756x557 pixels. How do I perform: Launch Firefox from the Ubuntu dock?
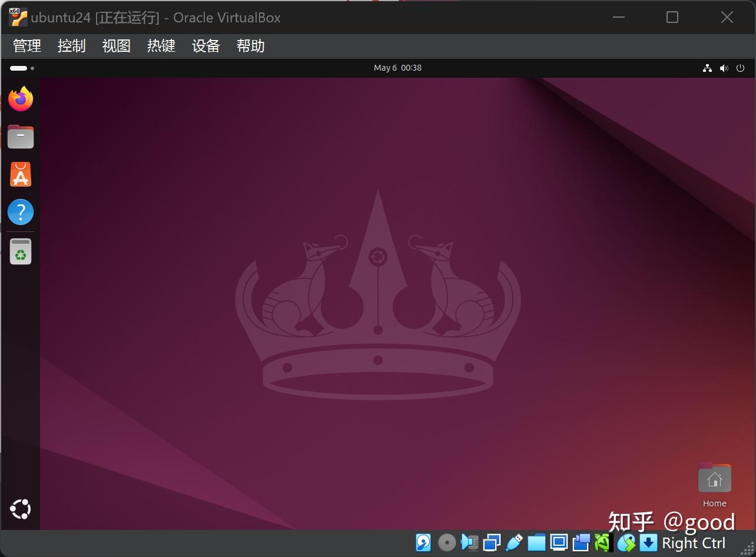21,98
